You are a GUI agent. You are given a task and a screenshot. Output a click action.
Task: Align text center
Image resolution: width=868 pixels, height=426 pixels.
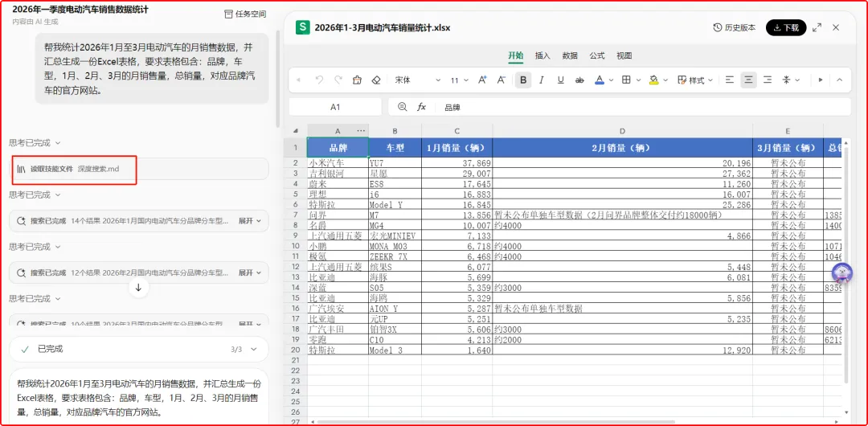point(749,80)
